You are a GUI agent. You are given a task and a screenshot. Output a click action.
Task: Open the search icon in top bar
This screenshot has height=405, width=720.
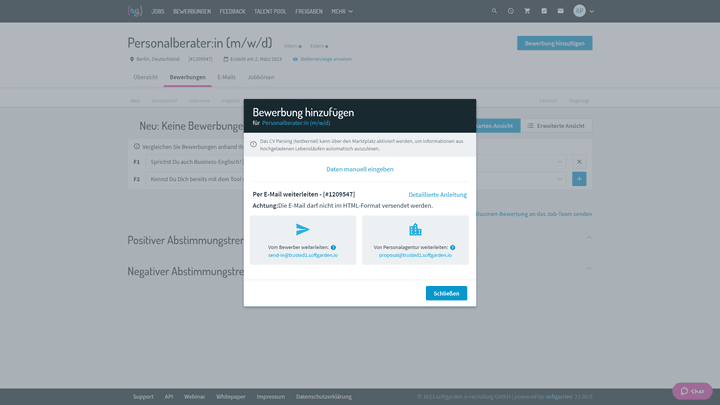pos(494,11)
